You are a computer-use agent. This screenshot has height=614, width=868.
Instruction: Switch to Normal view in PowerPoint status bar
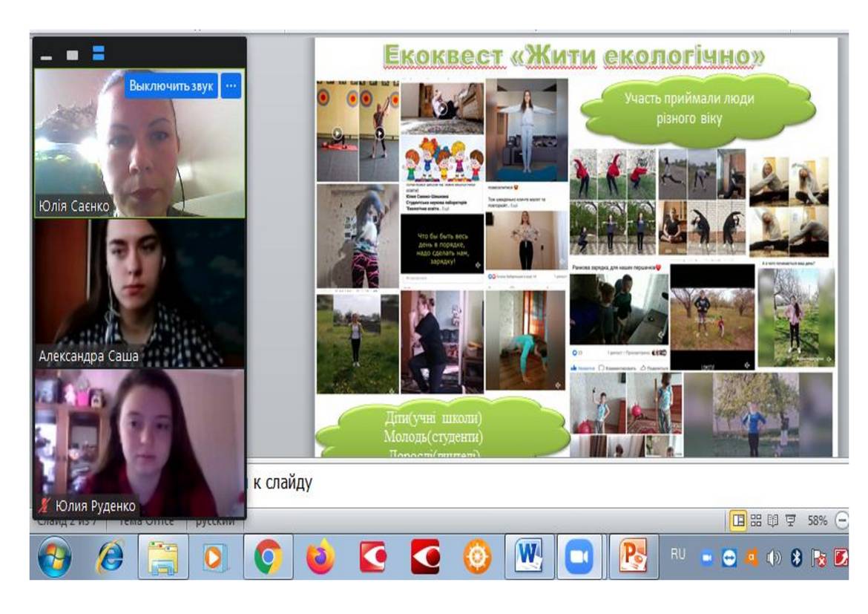click(738, 520)
